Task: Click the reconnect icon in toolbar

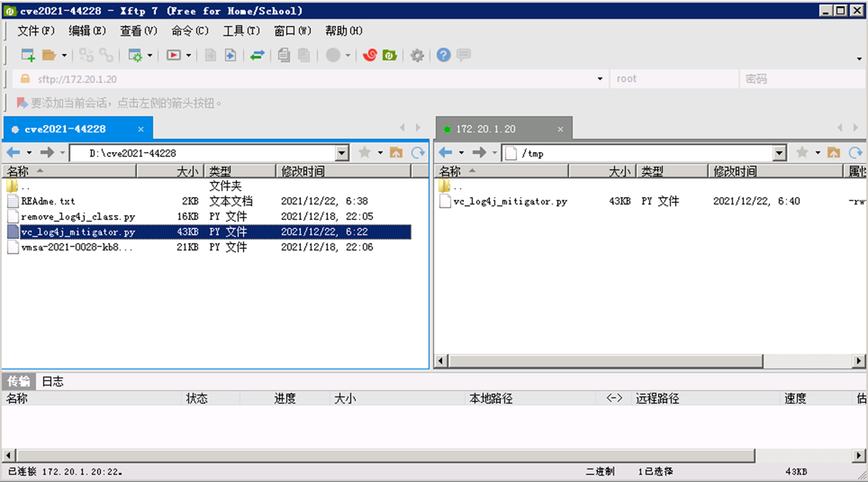Action: [x=86, y=55]
